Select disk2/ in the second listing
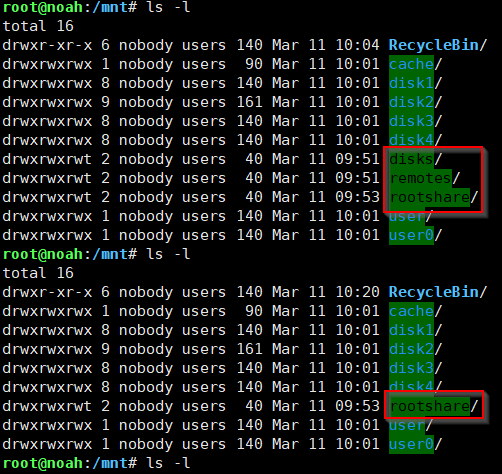 click(x=415, y=349)
